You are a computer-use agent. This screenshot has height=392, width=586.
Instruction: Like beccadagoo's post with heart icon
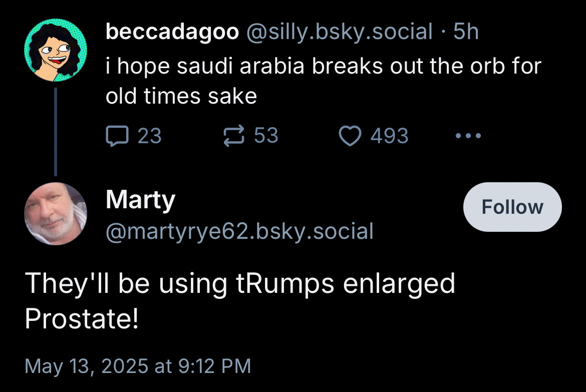click(x=350, y=136)
